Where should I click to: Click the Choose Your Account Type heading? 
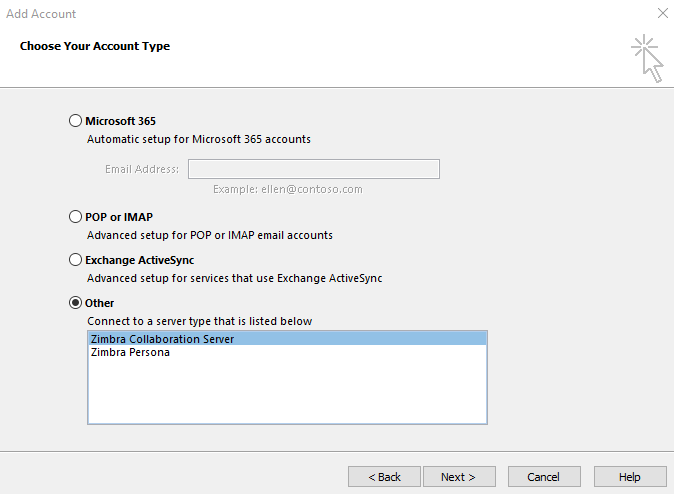tap(95, 46)
